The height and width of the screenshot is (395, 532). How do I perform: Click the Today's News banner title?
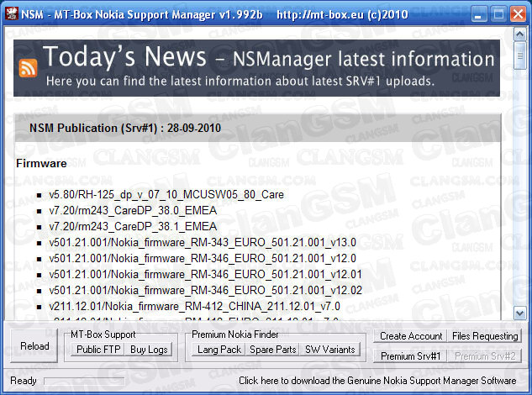124,56
